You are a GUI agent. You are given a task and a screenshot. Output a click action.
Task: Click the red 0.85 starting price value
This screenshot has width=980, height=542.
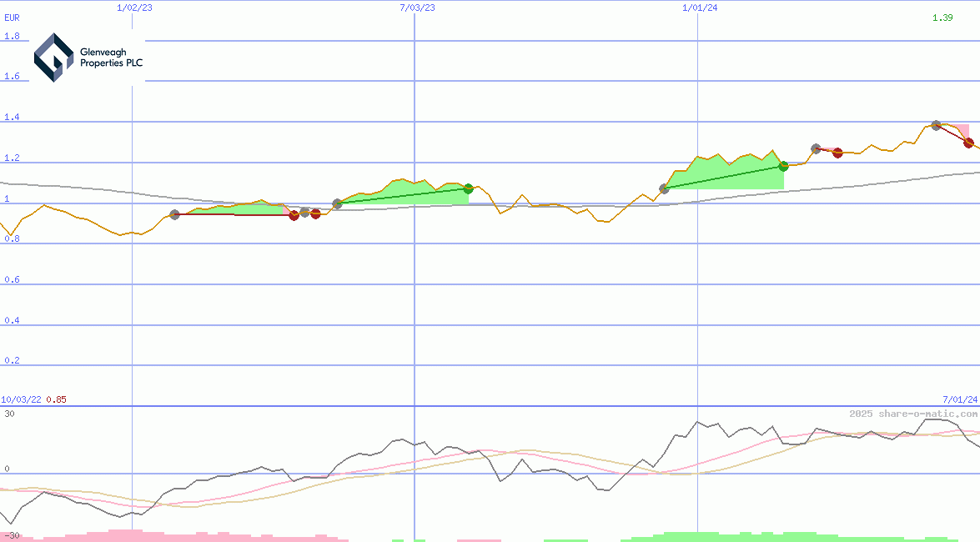pos(56,399)
